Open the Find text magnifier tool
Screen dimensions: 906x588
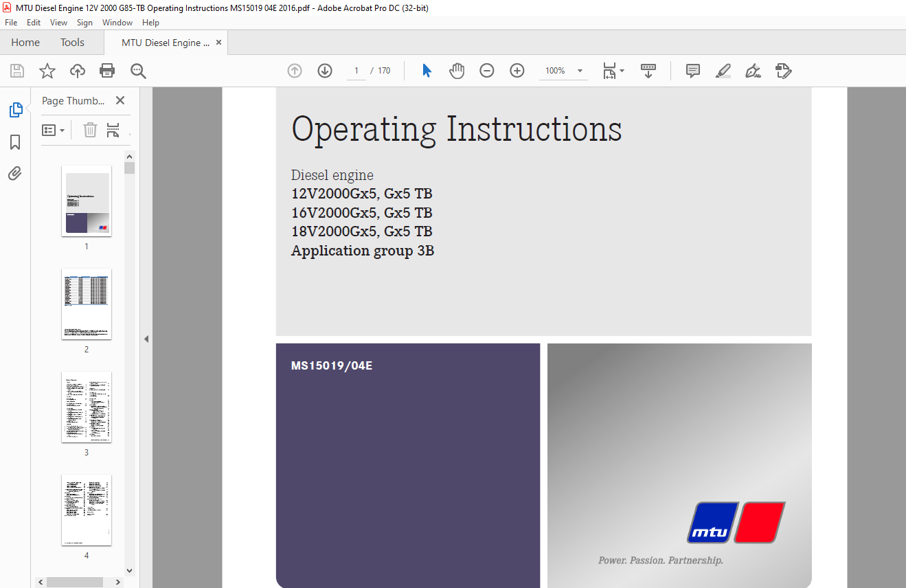point(138,71)
